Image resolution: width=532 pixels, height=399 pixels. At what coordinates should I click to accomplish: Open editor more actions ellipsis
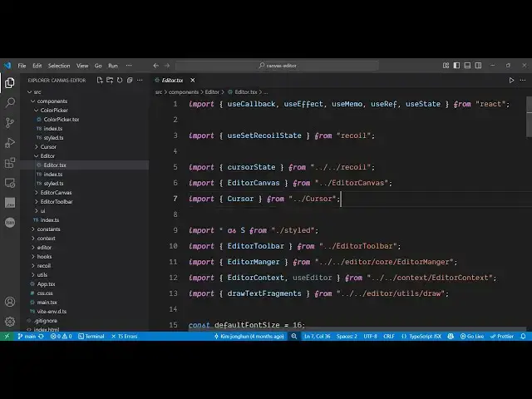pos(523,80)
